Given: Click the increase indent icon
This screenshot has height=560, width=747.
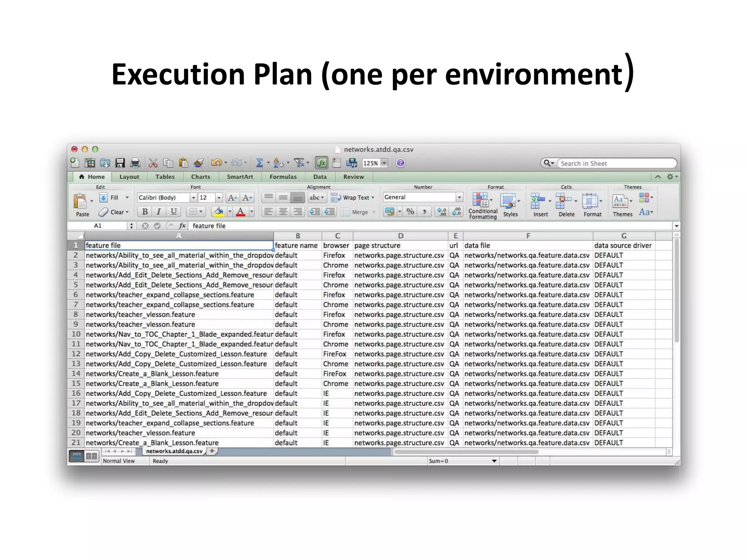Looking at the screenshot, I should point(330,212).
